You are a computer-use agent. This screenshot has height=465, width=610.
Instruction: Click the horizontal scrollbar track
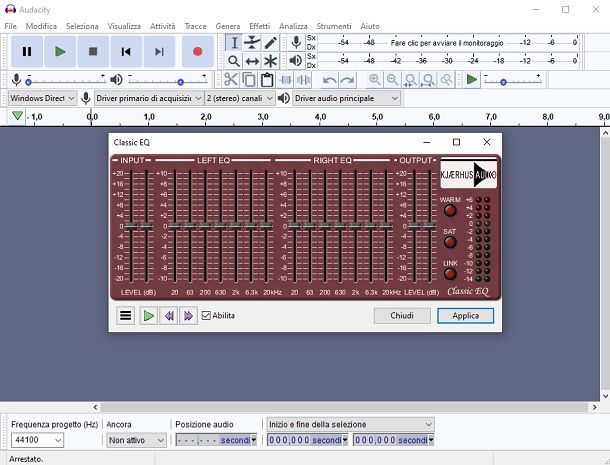click(x=344, y=407)
